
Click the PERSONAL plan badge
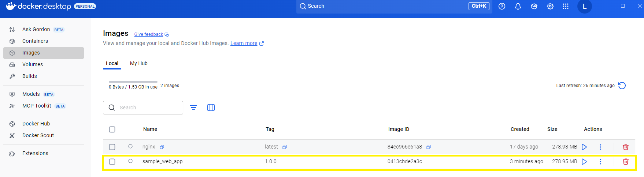[85, 6]
